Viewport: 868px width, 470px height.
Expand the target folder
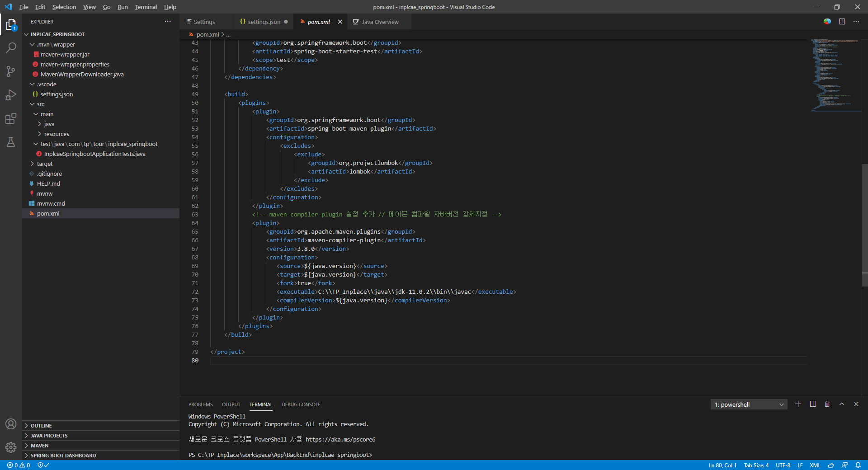click(x=101, y=164)
